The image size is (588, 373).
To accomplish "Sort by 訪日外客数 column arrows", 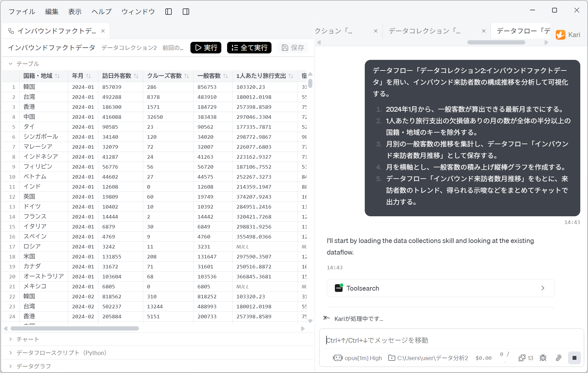I will point(136,76).
